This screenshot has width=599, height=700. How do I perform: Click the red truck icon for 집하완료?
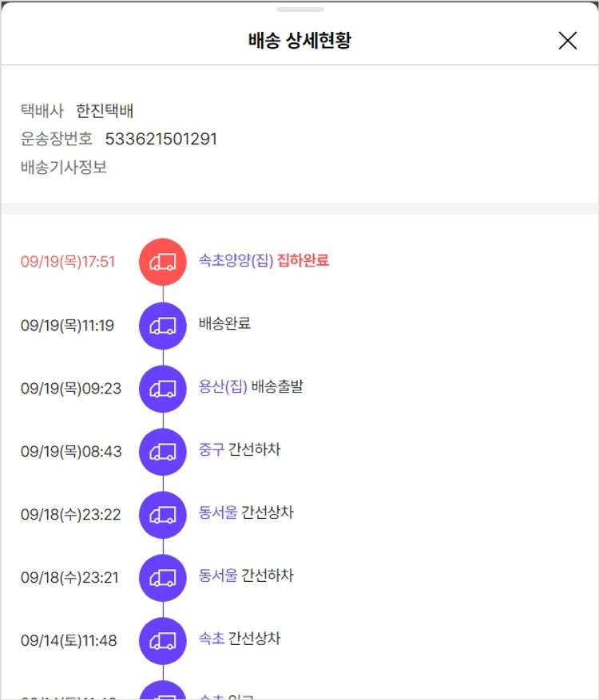163,262
